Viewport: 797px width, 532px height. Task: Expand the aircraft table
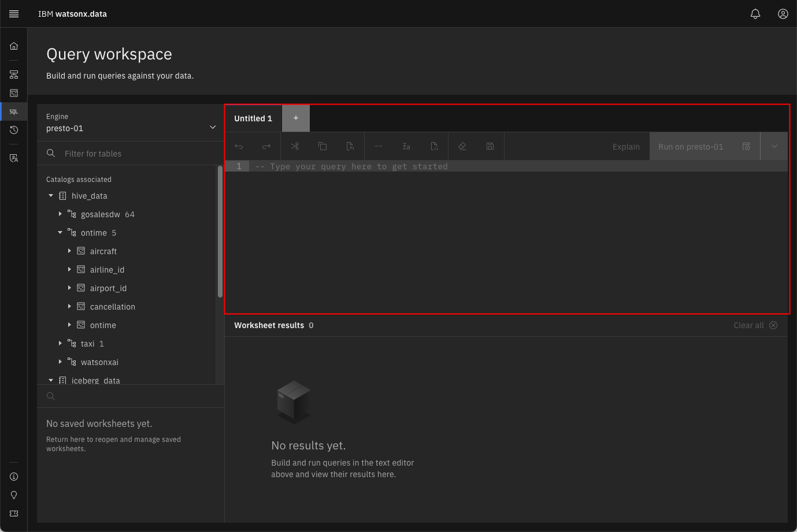[x=69, y=251]
